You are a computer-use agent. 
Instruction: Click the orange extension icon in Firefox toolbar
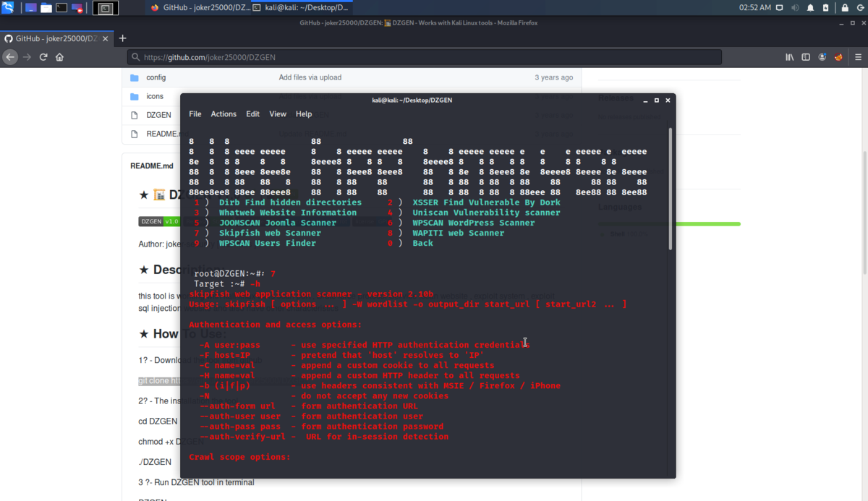coord(839,57)
